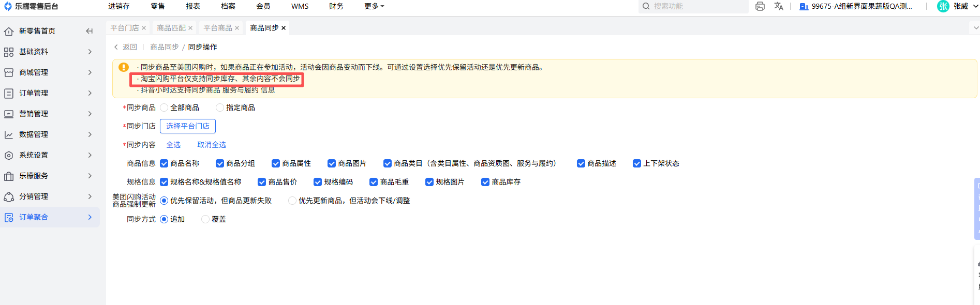Screen dimensions: 980x305
Task: Select the 全部商品 radio button
Action: [x=164, y=108]
